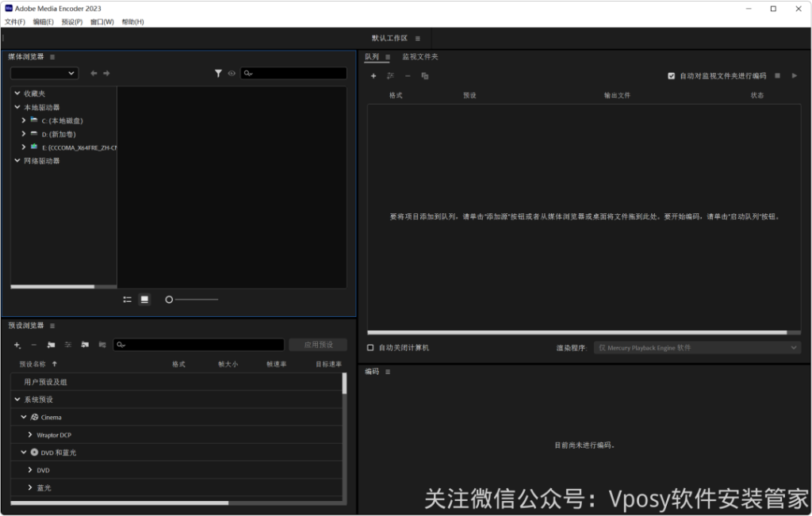812x516 pixels.
Task: Expand the Wraptor DCP preset group
Action: [x=29, y=434]
